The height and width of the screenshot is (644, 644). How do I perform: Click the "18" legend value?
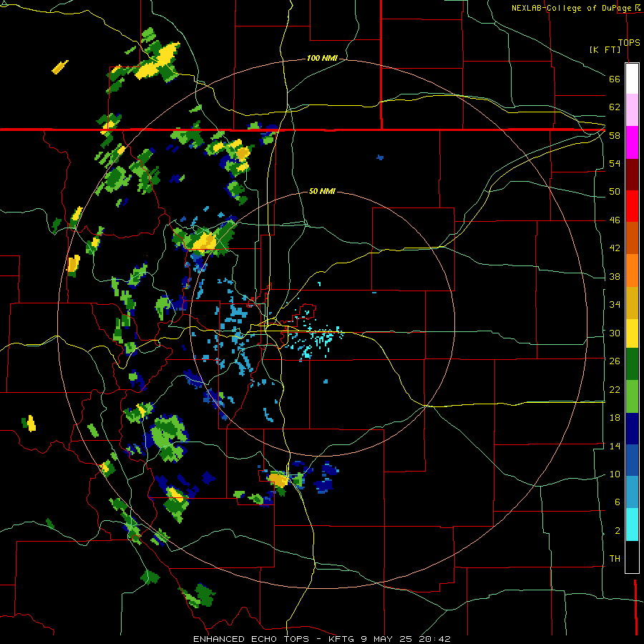615,418
